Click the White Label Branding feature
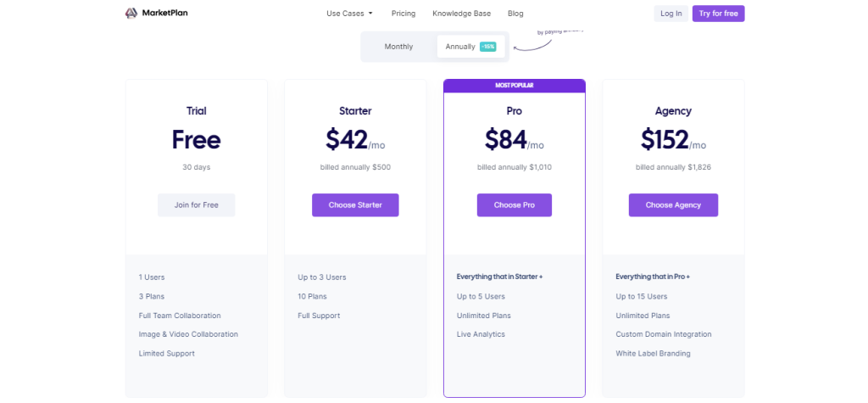This screenshot has height=403, width=868. (653, 354)
